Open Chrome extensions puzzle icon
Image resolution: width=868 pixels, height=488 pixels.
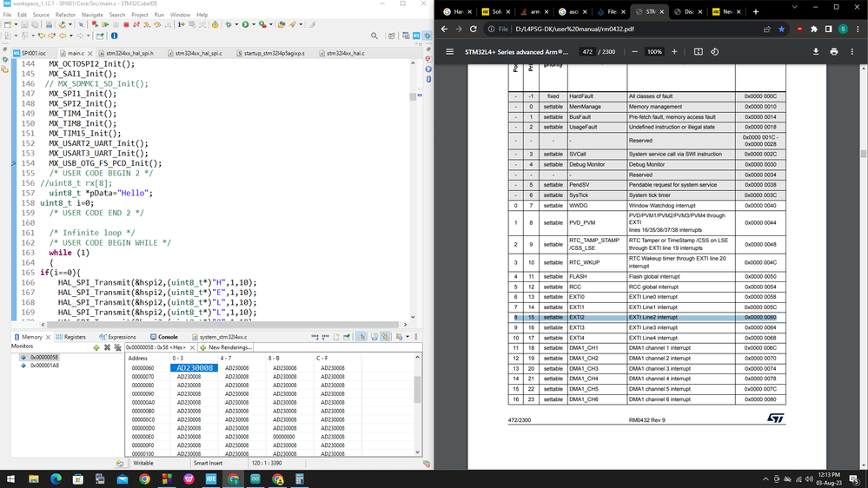(814, 29)
